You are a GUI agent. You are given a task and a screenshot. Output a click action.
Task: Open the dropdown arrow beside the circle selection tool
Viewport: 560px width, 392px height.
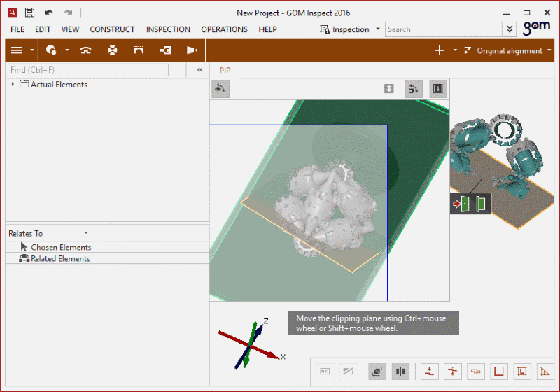tap(67, 50)
